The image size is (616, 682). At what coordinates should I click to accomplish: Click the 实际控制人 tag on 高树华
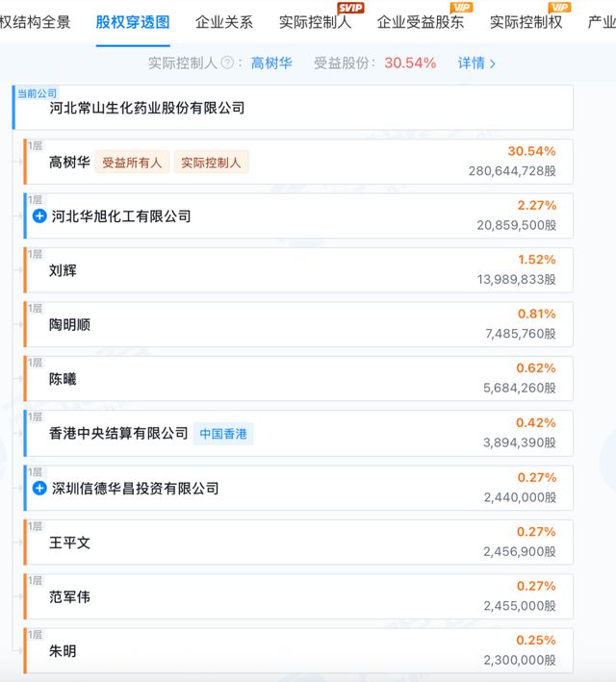pyautogui.click(x=211, y=163)
